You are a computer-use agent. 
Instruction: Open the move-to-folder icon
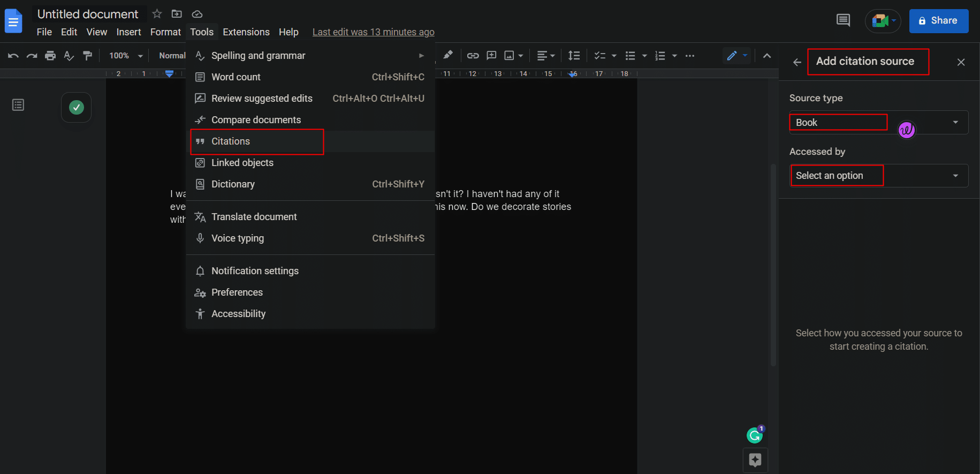pos(177,14)
